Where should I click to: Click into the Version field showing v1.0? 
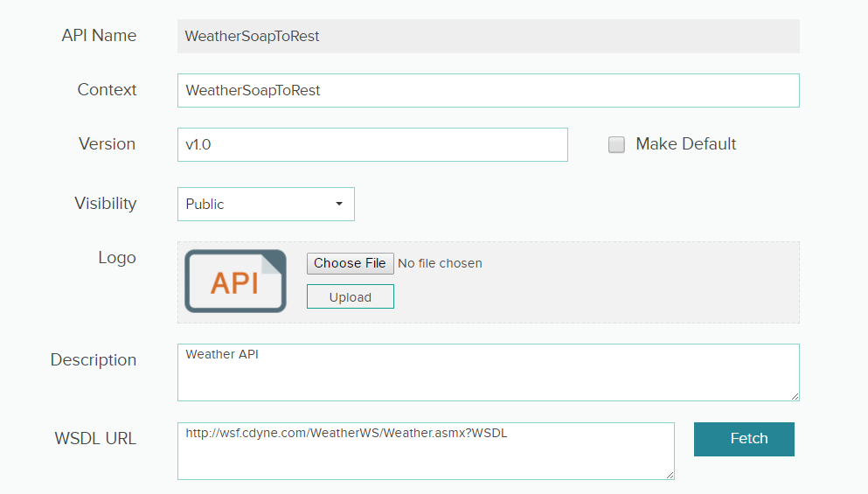click(372, 145)
